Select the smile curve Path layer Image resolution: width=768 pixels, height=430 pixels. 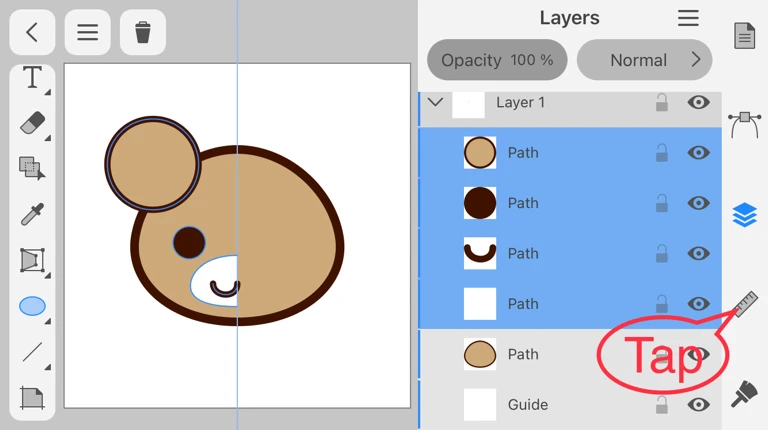(560, 254)
